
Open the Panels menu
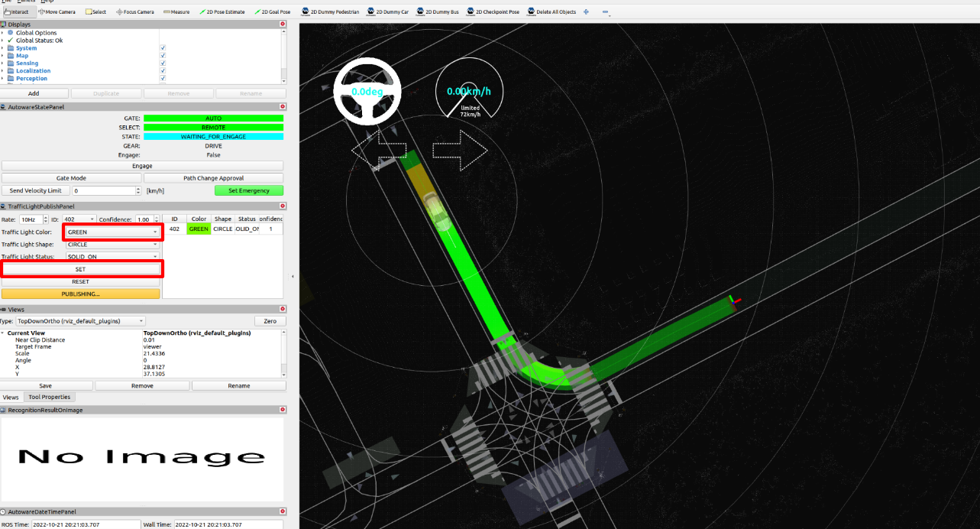click(26, 2)
